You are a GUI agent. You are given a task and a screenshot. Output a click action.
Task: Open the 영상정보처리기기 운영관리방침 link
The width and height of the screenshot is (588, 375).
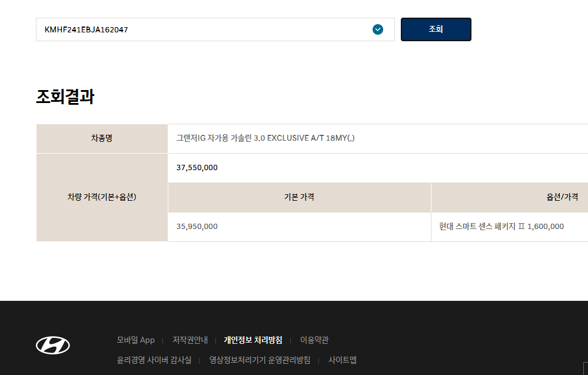260,360
